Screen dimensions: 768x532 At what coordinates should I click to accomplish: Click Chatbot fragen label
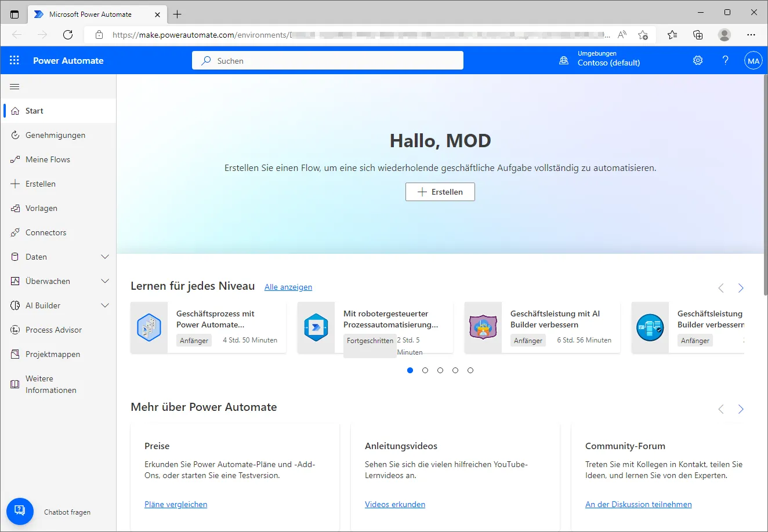[67, 512]
